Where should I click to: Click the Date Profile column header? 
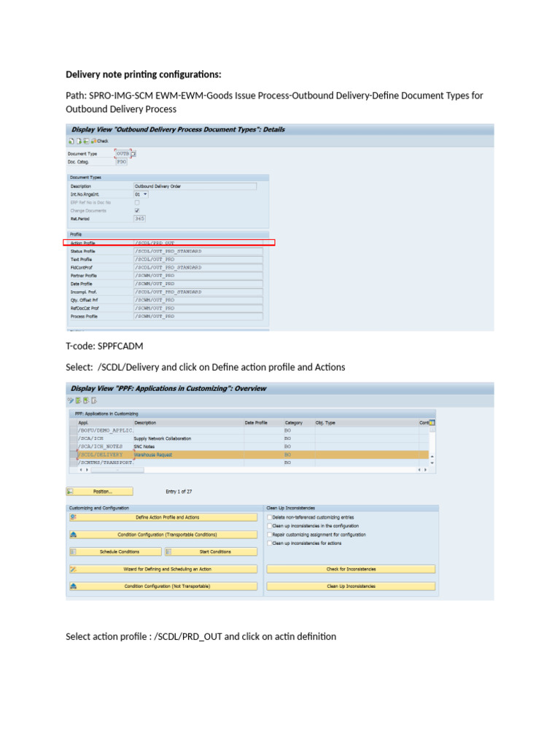(x=263, y=422)
